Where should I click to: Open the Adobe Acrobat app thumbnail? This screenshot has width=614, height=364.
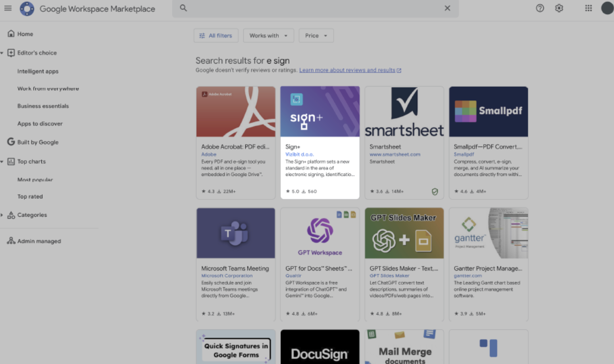(236, 112)
